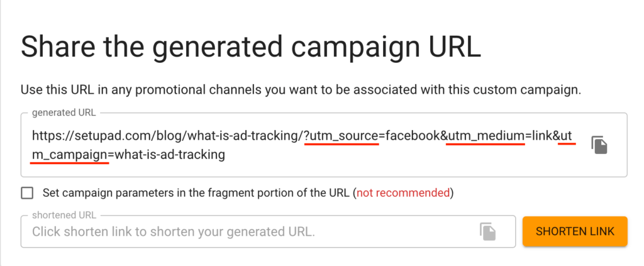The image size is (644, 266).
Task: Click the underlined utm_source parameter
Action: point(345,135)
